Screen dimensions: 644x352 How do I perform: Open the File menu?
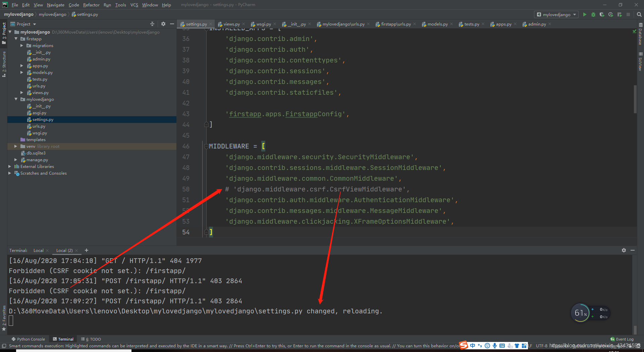[x=15, y=5]
